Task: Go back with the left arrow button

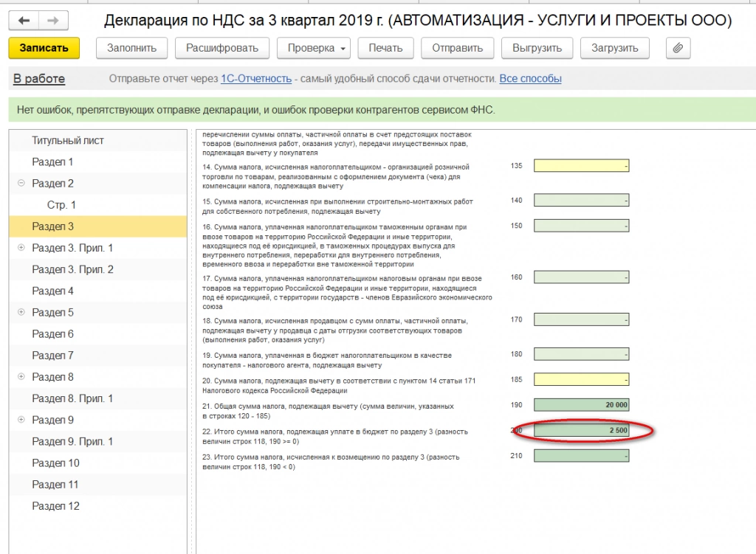Action: pos(24,20)
